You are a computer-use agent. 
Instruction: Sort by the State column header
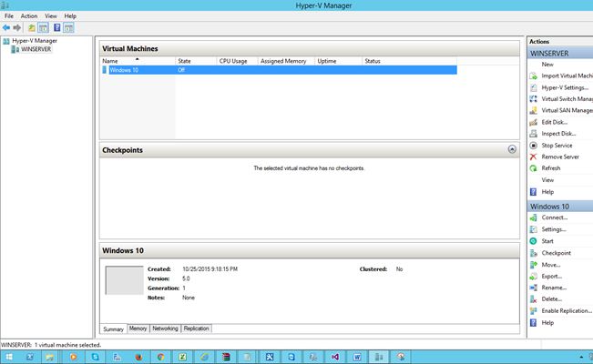[196, 61]
